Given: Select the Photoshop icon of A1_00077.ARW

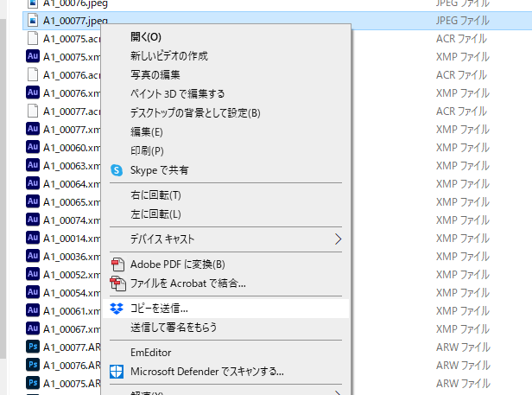Looking at the screenshot, I should tap(34, 348).
